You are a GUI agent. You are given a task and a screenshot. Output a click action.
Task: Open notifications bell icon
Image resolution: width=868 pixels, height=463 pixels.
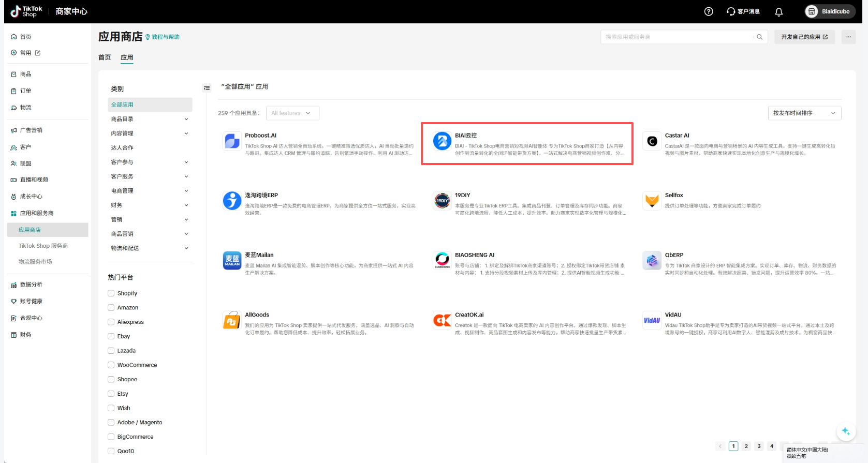point(778,11)
